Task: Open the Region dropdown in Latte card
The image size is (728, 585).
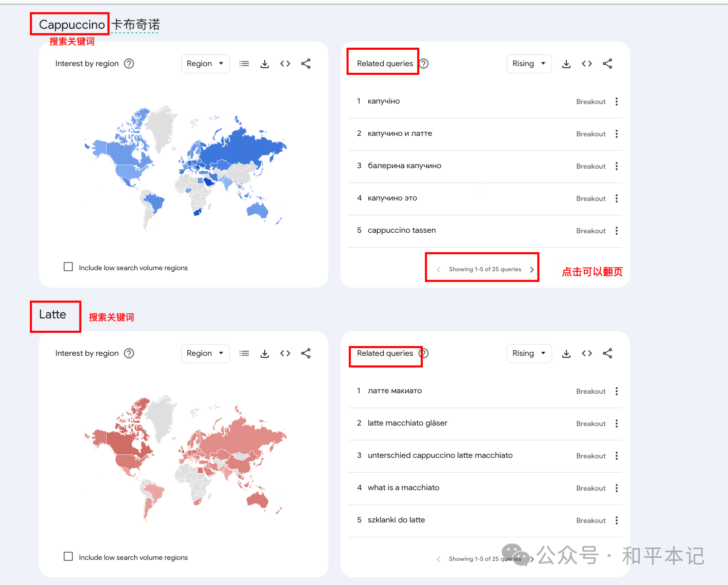Action: 205,353
